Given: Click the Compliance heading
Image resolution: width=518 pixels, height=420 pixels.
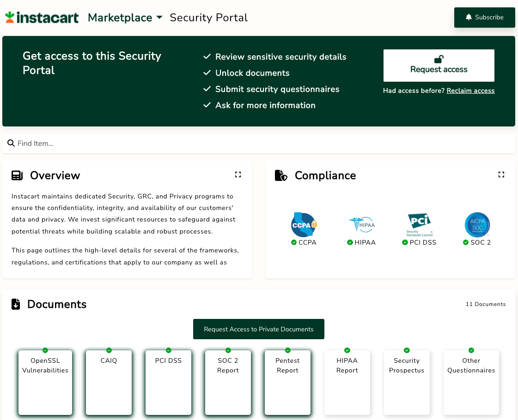Looking at the screenshot, I should point(325,175).
